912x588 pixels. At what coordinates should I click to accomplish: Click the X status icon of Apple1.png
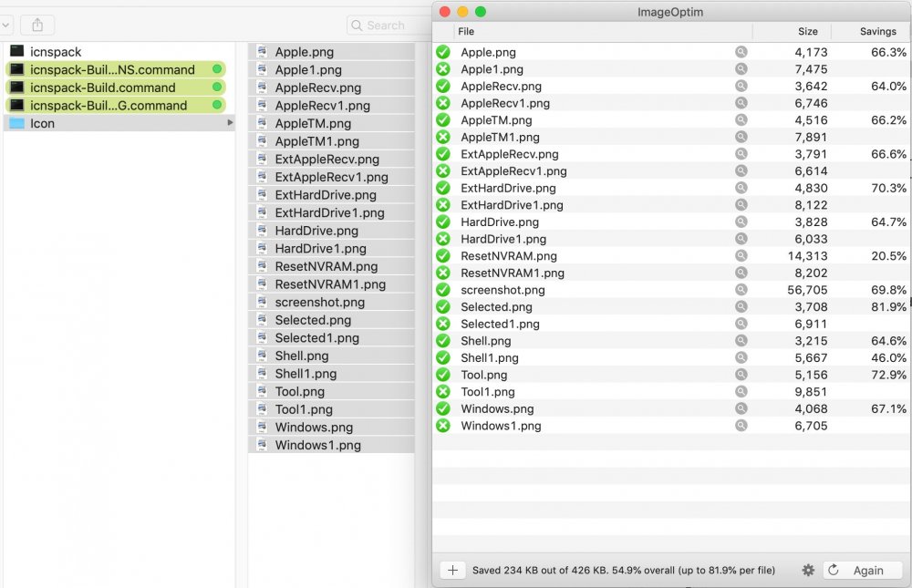click(443, 68)
